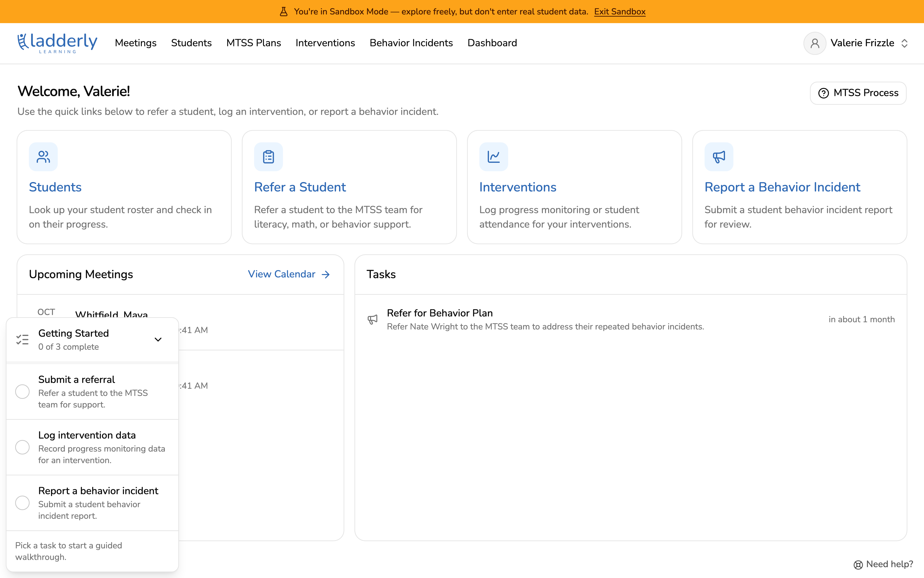Click the Report a Behavior Incident megaphone icon
The width and height of the screenshot is (924, 578).
coord(719,157)
